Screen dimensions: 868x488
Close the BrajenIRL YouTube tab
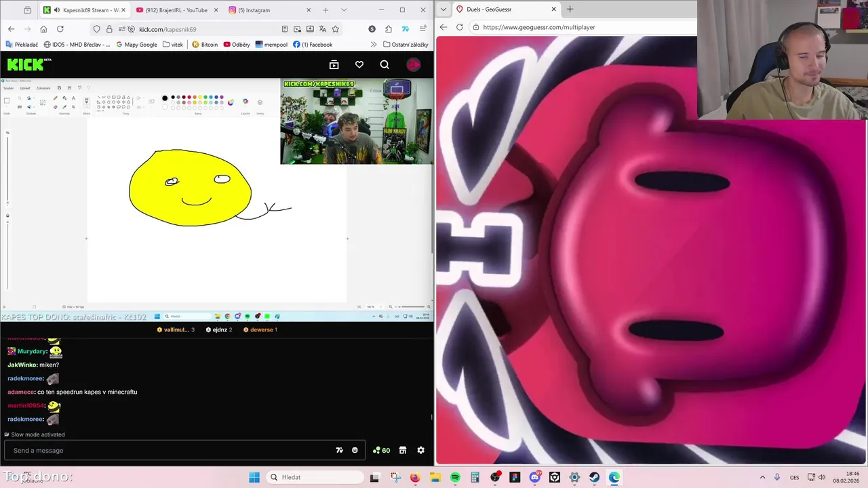click(216, 10)
